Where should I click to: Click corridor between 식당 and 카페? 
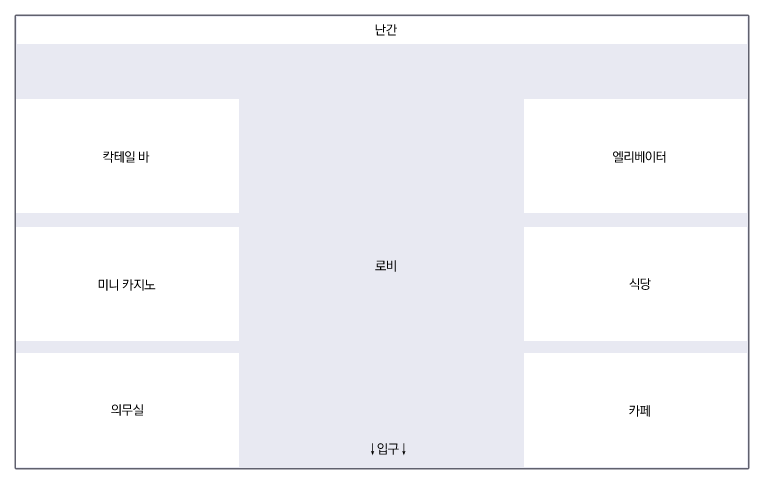tap(636, 347)
